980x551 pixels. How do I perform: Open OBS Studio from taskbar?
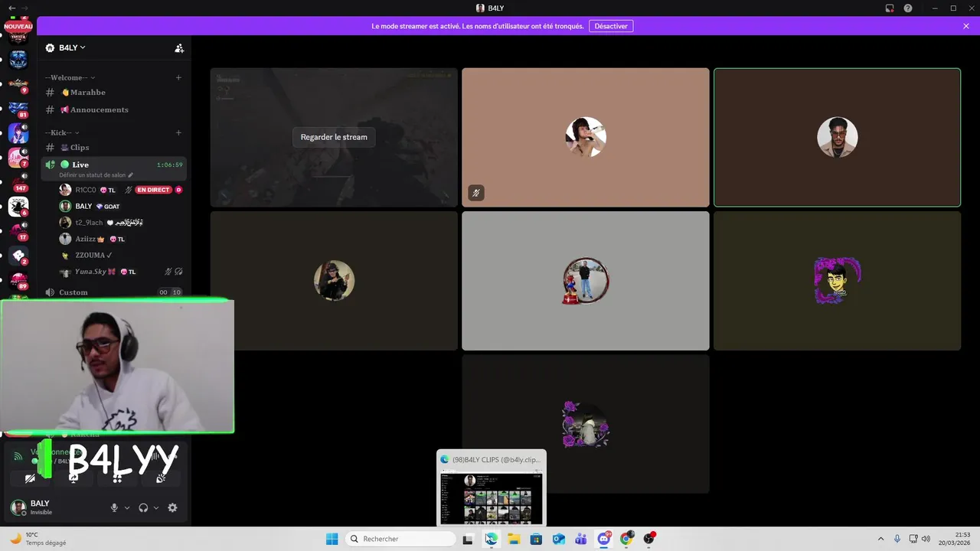click(x=649, y=539)
